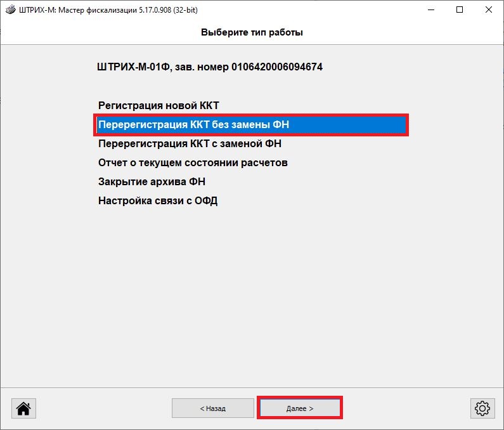Minimize the fiscalization wizard window
This screenshot has height=430, width=504.
(431, 10)
